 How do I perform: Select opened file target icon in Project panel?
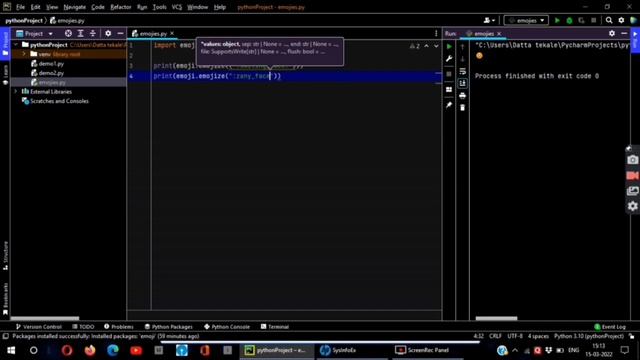coord(68,33)
